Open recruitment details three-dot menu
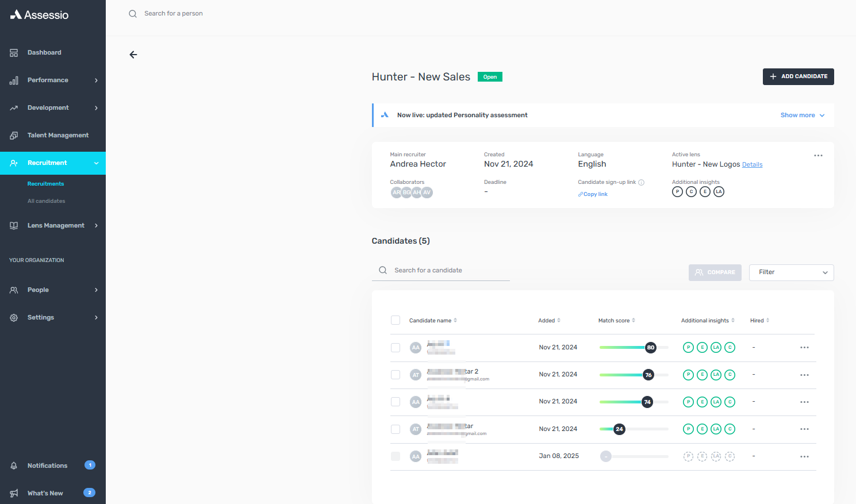Viewport: 856px width, 504px height. pyautogui.click(x=818, y=156)
